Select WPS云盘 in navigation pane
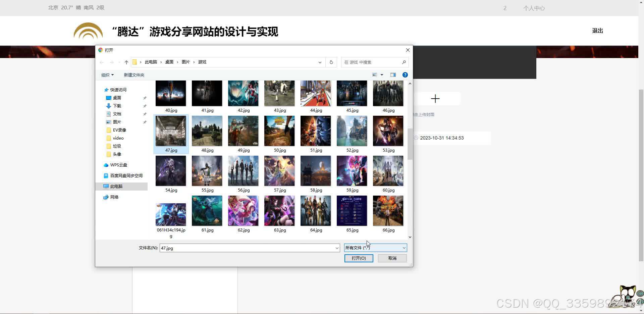This screenshot has height=314, width=644. click(x=118, y=165)
